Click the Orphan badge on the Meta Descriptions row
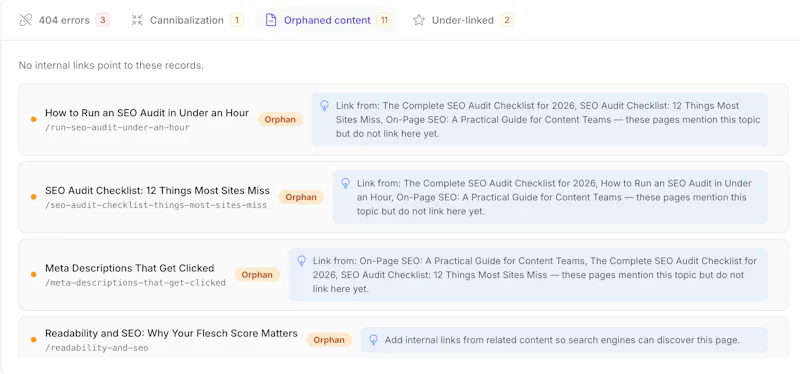 coord(257,275)
